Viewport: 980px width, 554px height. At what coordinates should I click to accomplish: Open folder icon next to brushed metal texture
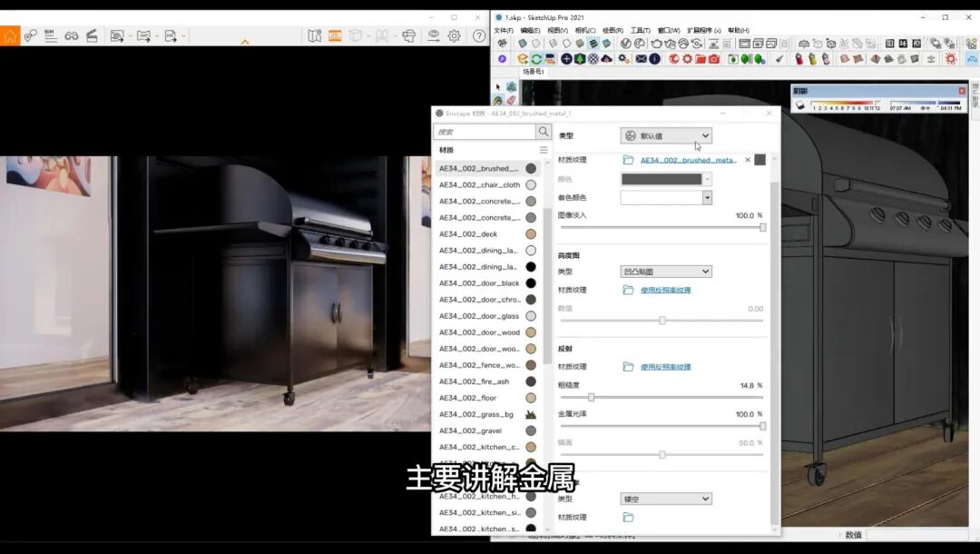(628, 160)
